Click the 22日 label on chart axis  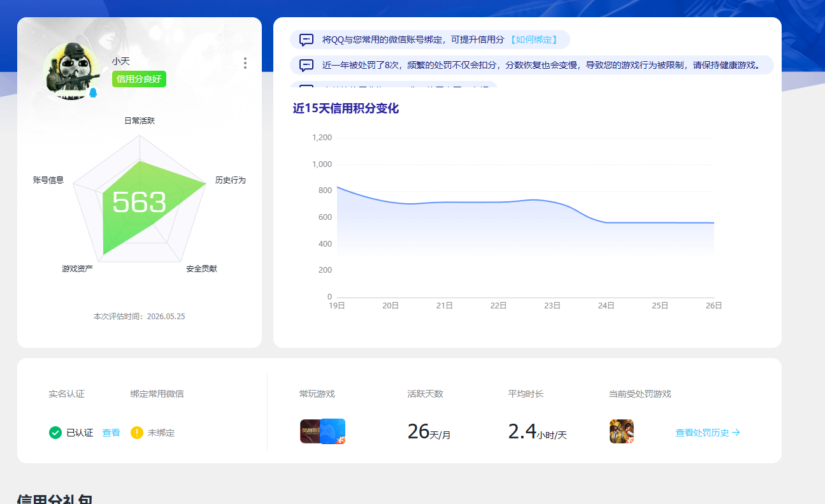498,306
